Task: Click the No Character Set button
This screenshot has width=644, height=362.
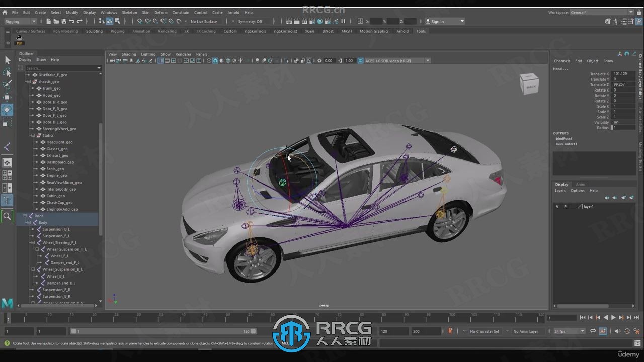Action: tap(485, 331)
